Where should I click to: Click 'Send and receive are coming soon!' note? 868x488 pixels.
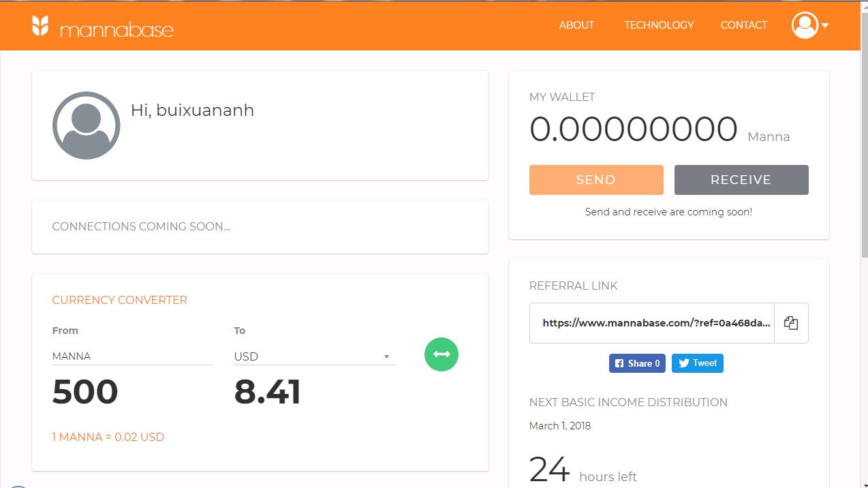click(668, 212)
